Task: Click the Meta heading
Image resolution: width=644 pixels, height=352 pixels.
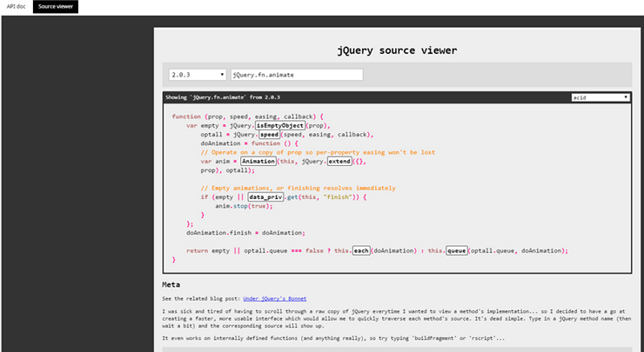Action: pyautogui.click(x=171, y=284)
